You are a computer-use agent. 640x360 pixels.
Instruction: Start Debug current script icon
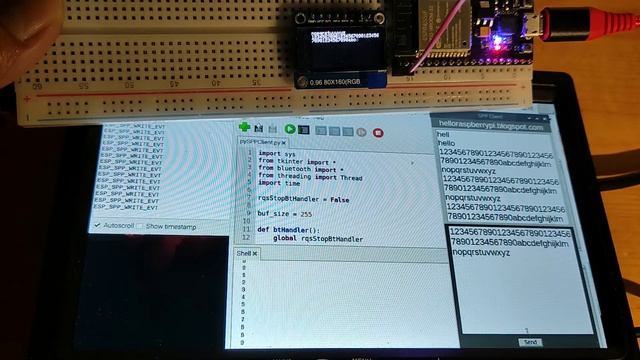click(303, 130)
